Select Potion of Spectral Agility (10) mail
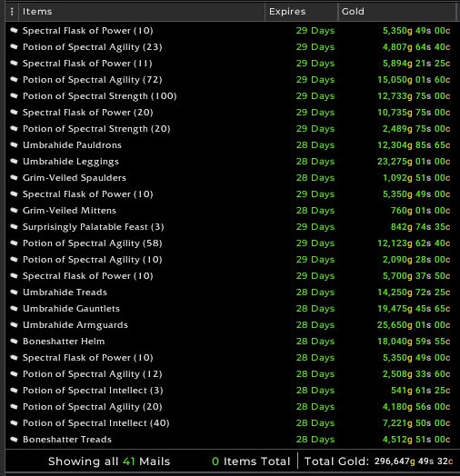This screenshot has width=460, height=476. point(231,260)
